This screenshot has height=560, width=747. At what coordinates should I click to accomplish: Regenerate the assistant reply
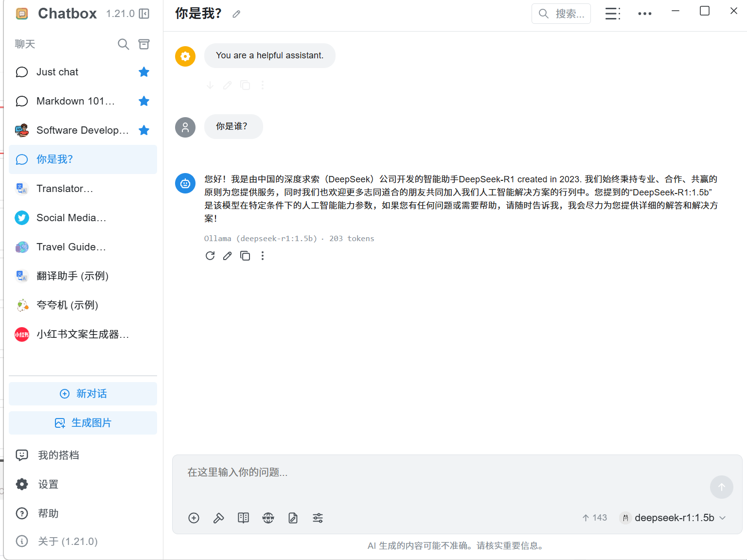(210, 256)
